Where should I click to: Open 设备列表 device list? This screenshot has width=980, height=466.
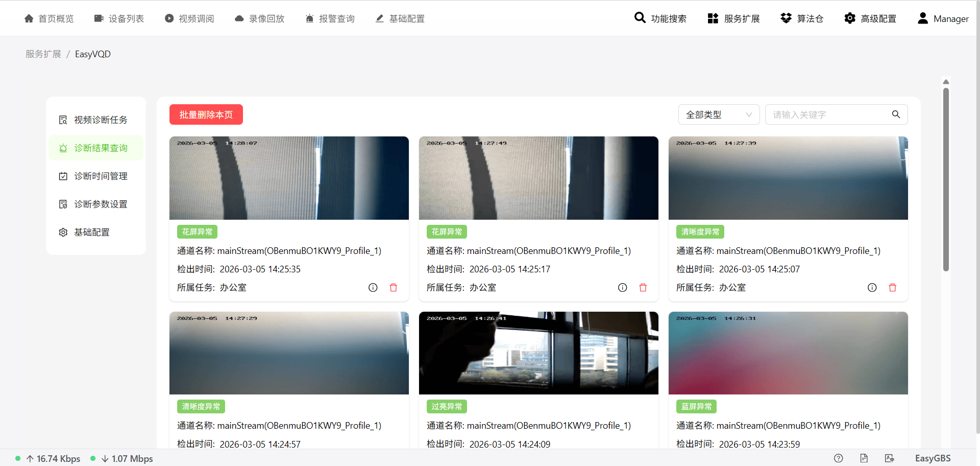pyautogui.click(x=119, y=18)
